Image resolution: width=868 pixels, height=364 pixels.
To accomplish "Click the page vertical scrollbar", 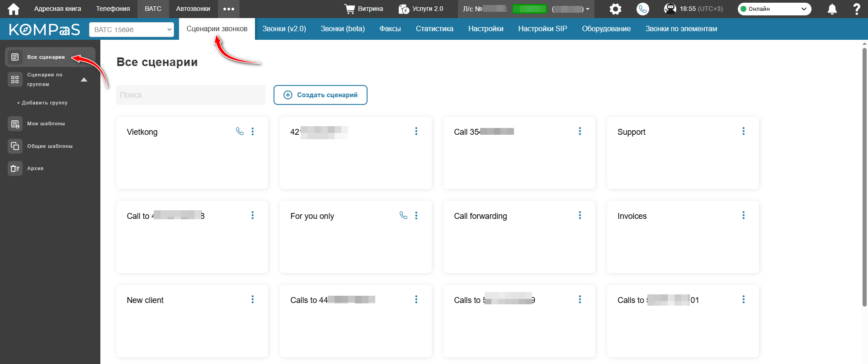I will click(864, 176).
